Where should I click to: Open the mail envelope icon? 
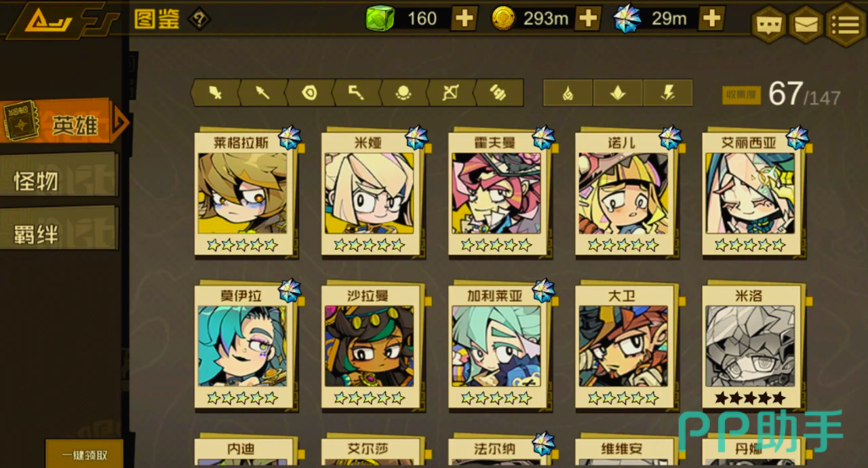(806, 25)
